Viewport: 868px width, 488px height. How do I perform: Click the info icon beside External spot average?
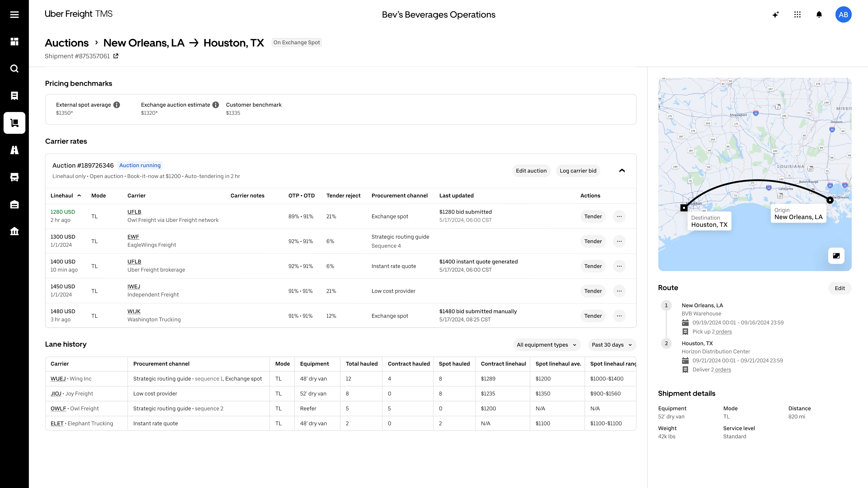pos(117,105)
